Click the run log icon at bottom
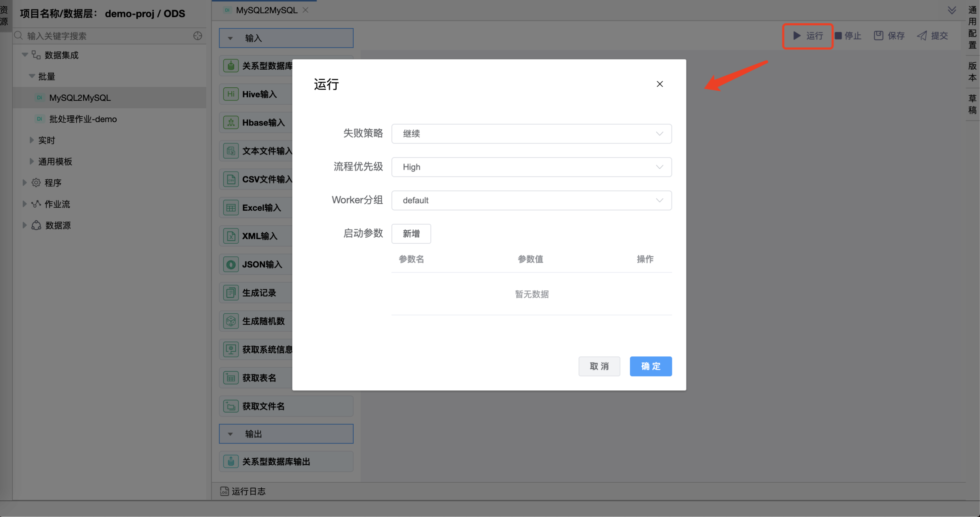Image resolution: width=980 pixels, height=517 pixels. [x=224, y=491]
